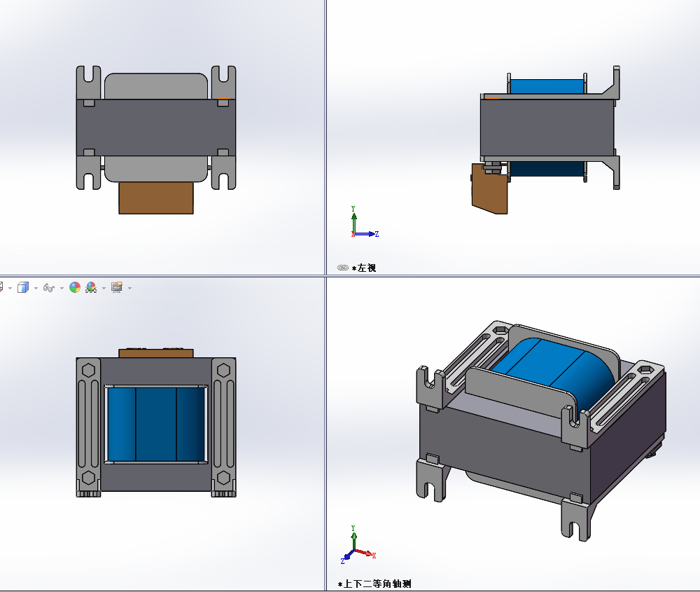Open the Apply Scene dropdown arrow
The width and height of the screenshot is (700, 592).
point(104,288)
